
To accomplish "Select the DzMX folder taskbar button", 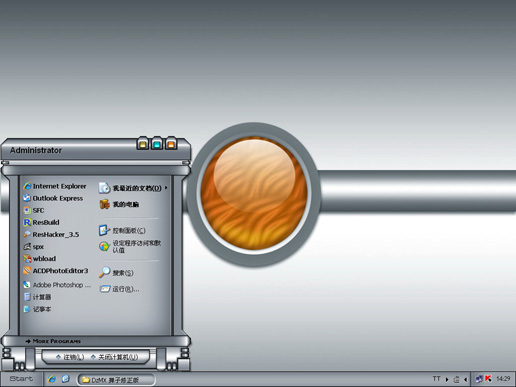I will tap(116, 379).
